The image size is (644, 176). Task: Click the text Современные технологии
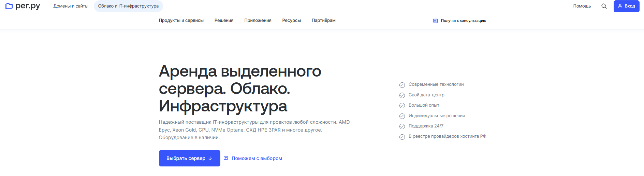click(436, 84)
